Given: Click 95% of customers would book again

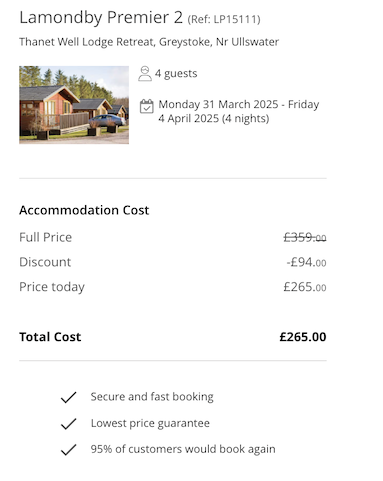Looking at the screenshot, I should [183, 449].
